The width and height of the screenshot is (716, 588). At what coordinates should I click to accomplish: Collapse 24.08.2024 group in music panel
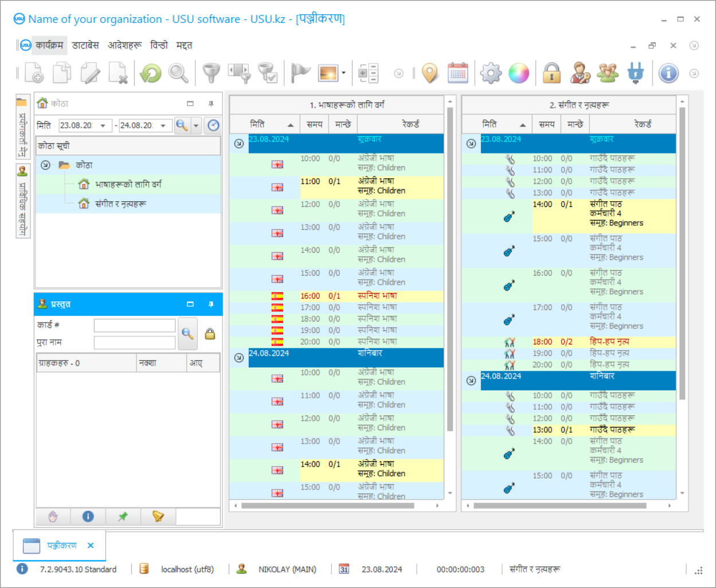(471, 381)
